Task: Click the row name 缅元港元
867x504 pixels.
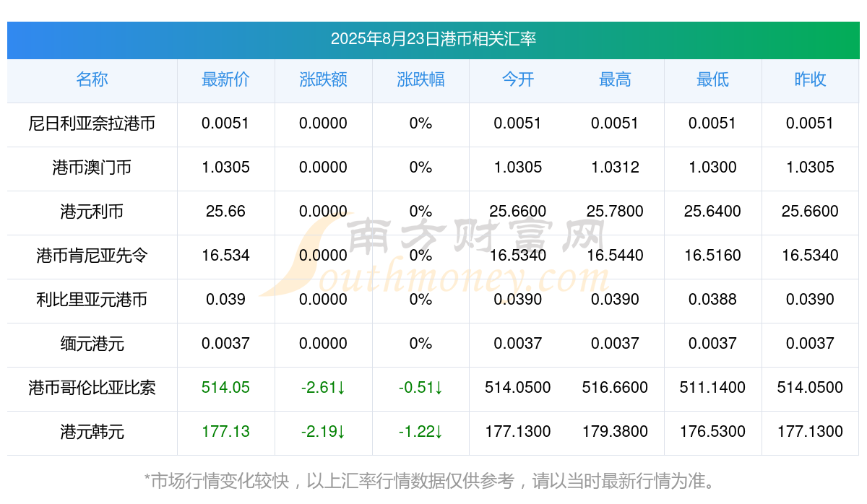Action: pyautogui.click(x=92, y=344)
